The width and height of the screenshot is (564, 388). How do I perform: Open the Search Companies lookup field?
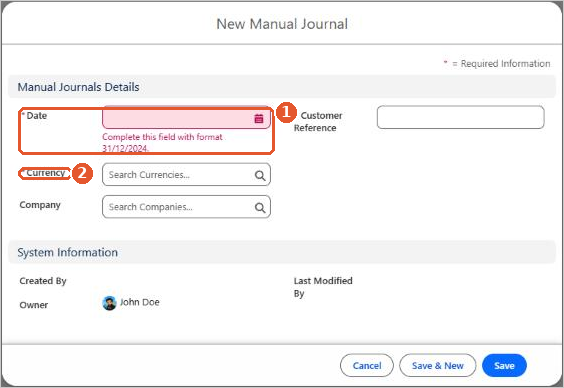(186, 207)
